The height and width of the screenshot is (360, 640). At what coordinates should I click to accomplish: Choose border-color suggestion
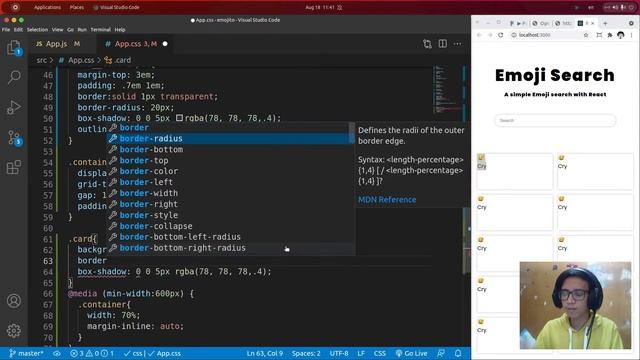tap(231, 171)
